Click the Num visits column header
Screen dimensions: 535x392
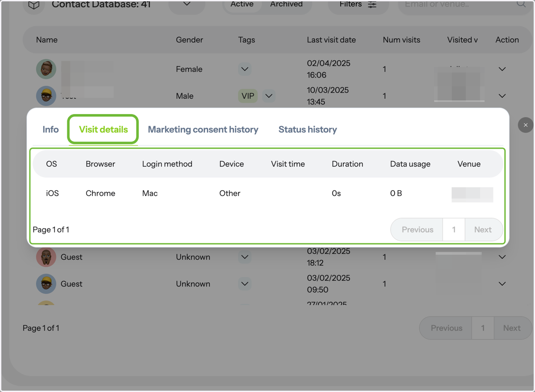tap(401, 40)
